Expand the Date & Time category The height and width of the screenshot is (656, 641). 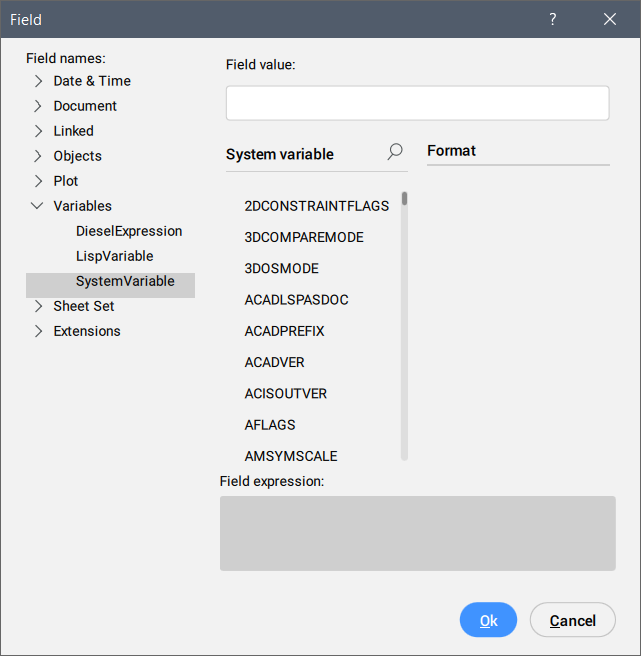(38, 81)
